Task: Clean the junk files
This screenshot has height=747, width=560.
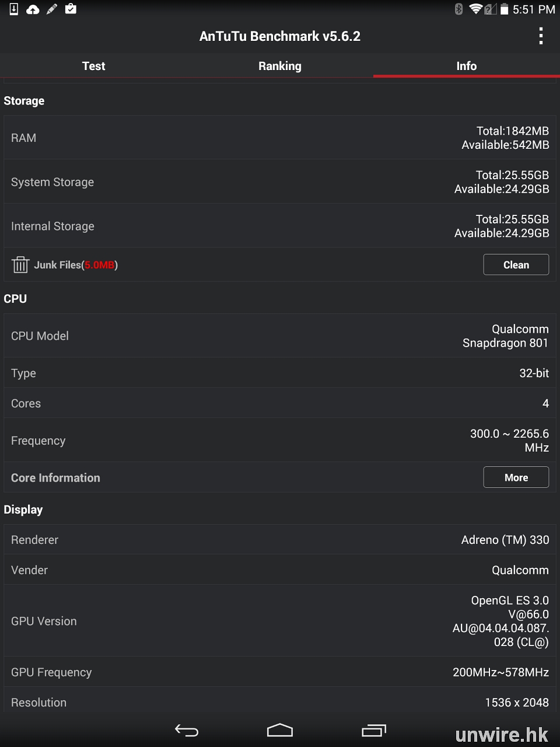Action: click(x=516, y=264)
